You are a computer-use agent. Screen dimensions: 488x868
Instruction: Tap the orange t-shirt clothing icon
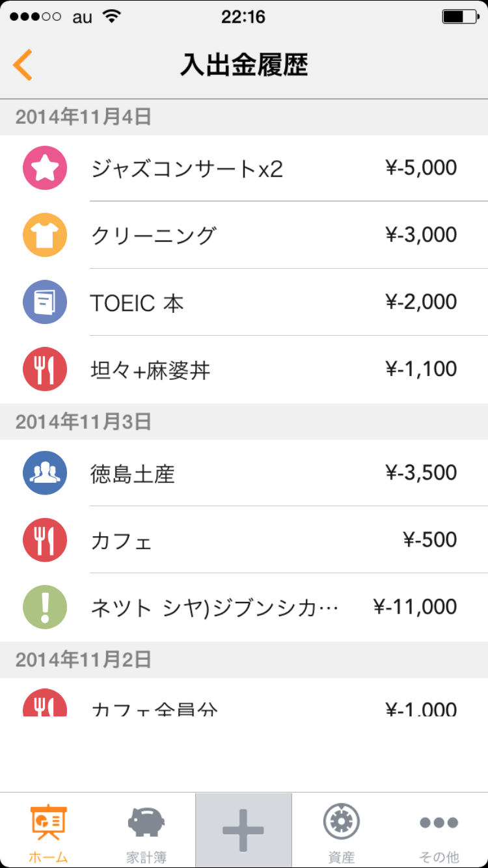click(45, 235)
